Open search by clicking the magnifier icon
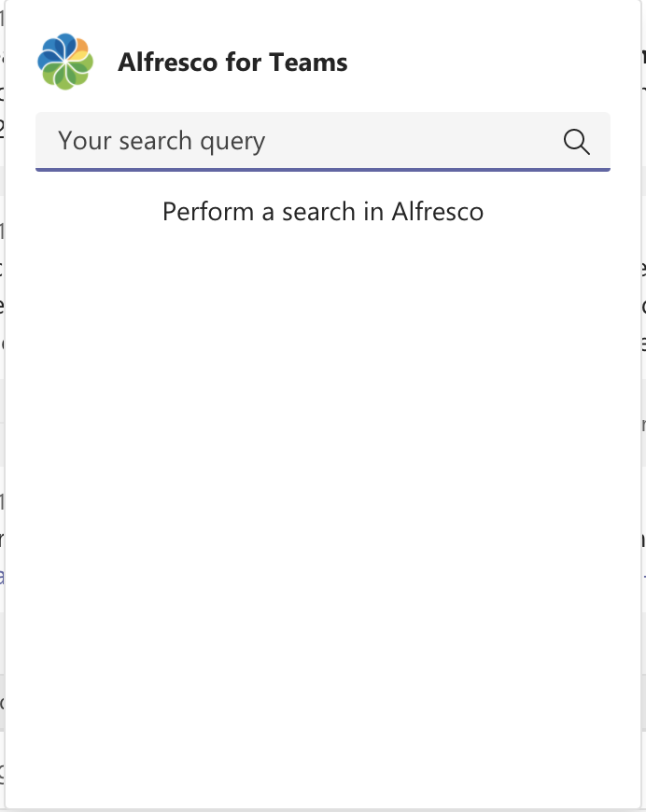This screenshot has width=646, height=812. pyautogui.click(x=576, y=142)
